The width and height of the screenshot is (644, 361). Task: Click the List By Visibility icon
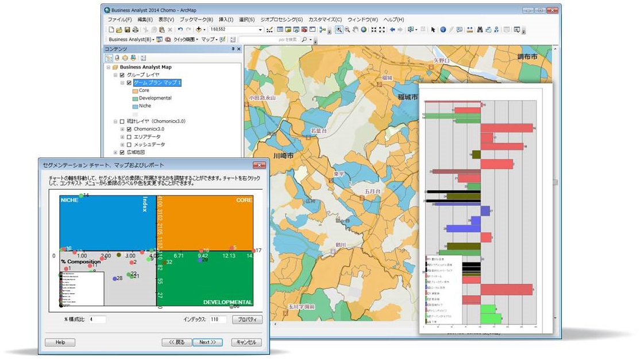click(125, 58)
